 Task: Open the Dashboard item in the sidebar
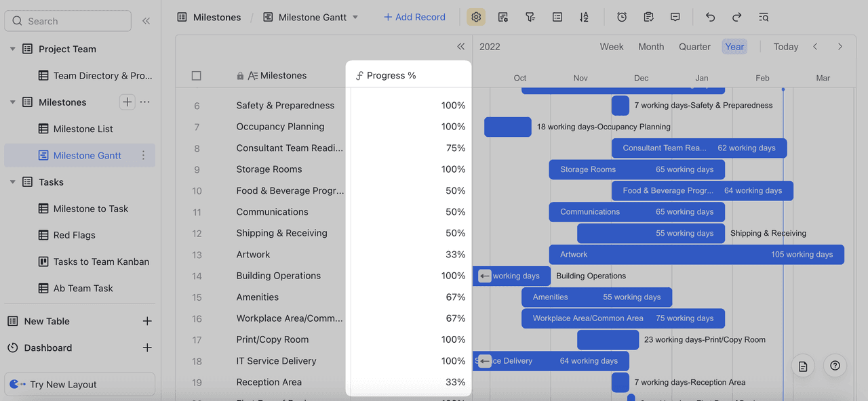tap(47, 347)
